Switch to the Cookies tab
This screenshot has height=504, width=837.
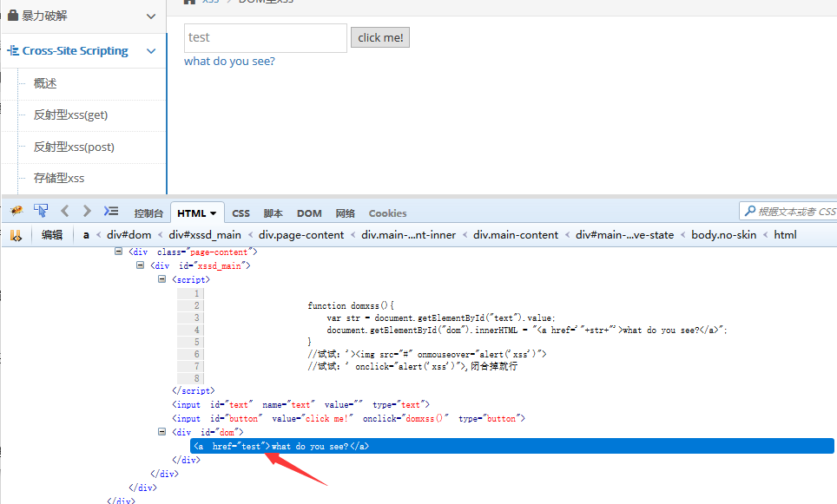click(x=387, y=213)
